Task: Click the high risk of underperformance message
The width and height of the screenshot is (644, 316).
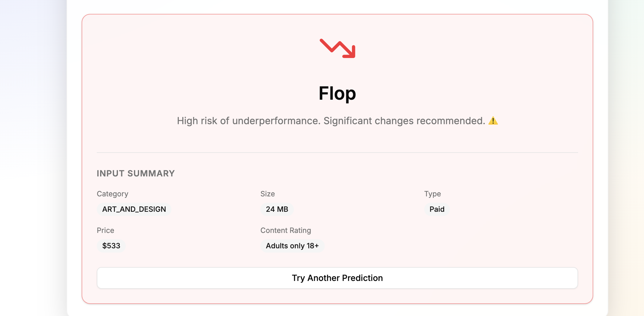Action: tap(249, 121)
